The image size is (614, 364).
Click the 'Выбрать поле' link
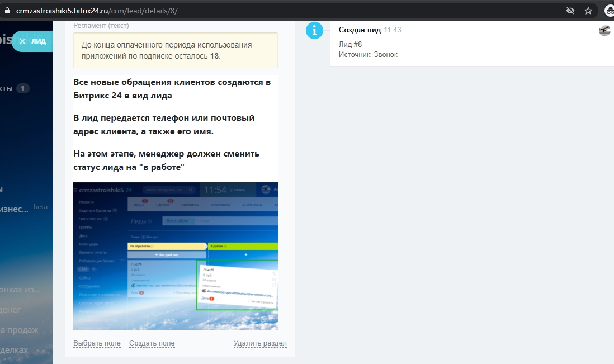97,343
